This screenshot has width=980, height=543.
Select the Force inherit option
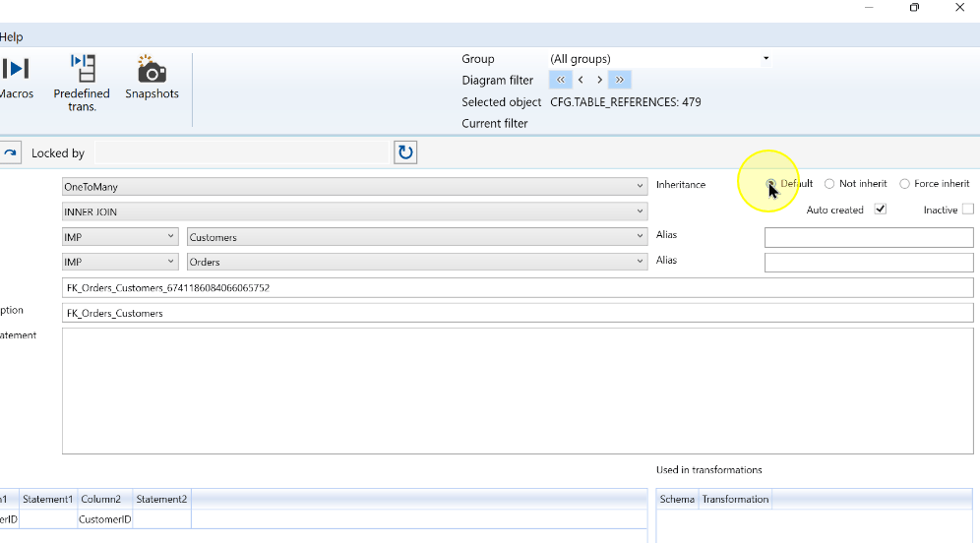(904, 184)
